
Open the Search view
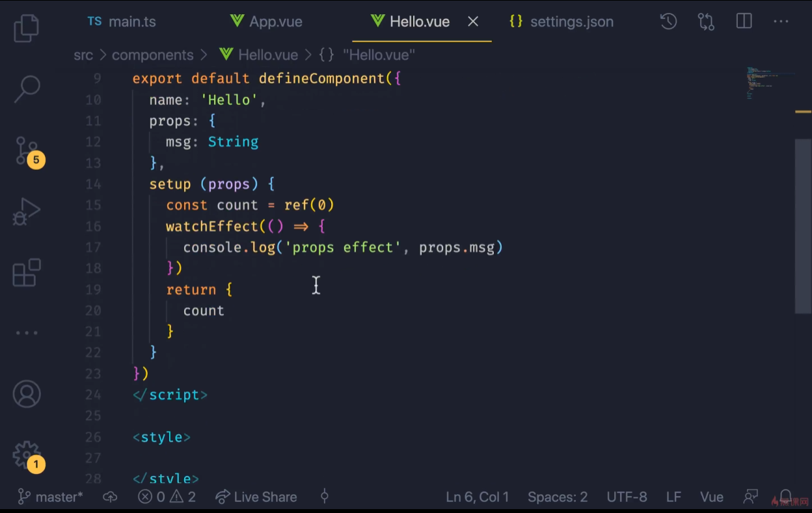coord(27,89)
